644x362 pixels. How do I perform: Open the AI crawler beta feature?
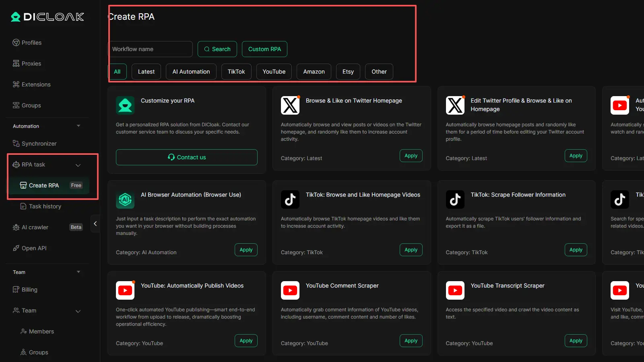[x=35, y=227]
